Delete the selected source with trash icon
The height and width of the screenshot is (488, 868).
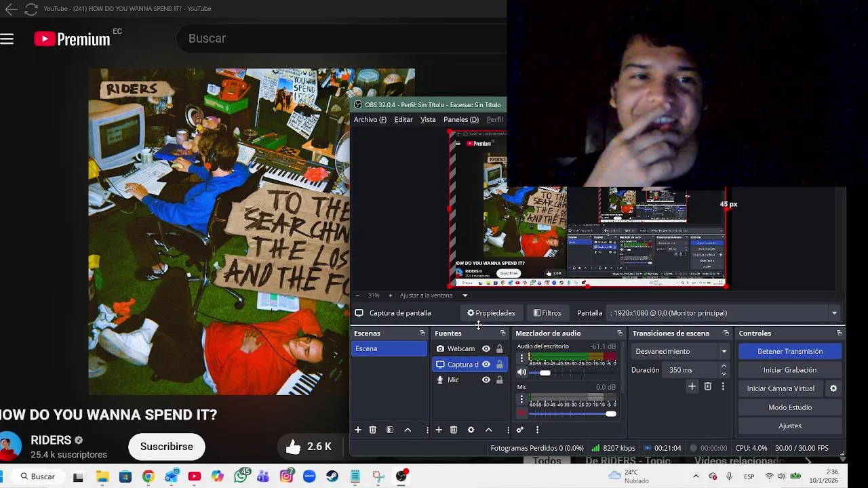tap(454, 430)
